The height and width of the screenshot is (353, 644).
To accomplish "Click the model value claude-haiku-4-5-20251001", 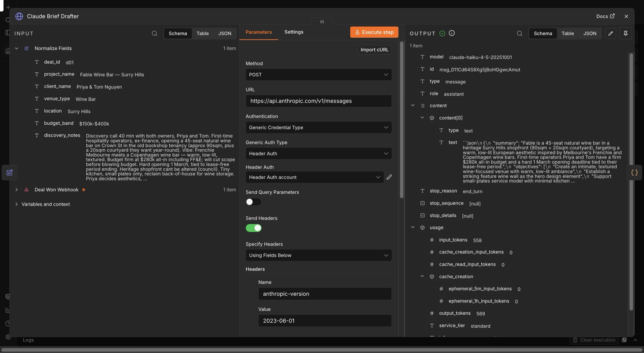I will 480,57.
